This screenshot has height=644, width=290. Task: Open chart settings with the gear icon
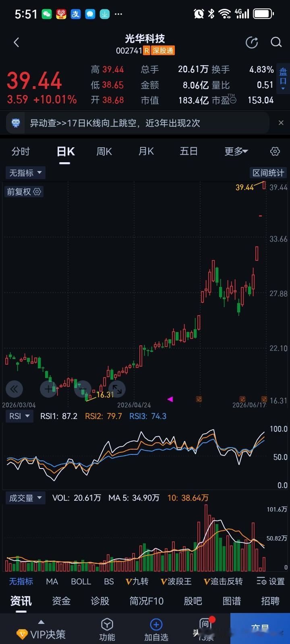tap(275, 151)
